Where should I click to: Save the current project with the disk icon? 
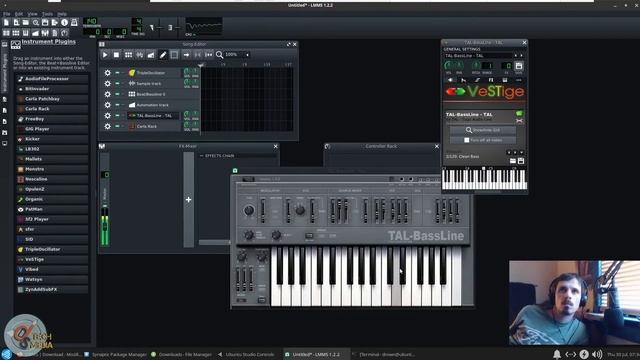[45, 23]
